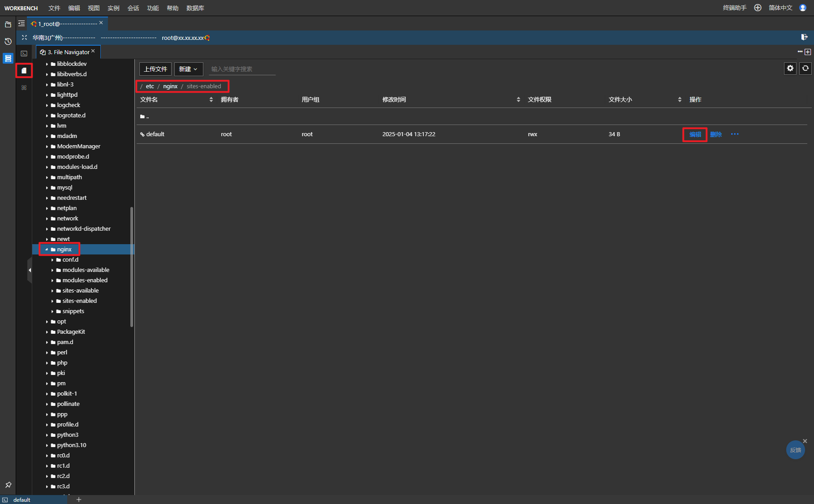814x504 pixels.
Task: Click the 上传文件 button
Action: pyautogui.click(x=155, y=69)
